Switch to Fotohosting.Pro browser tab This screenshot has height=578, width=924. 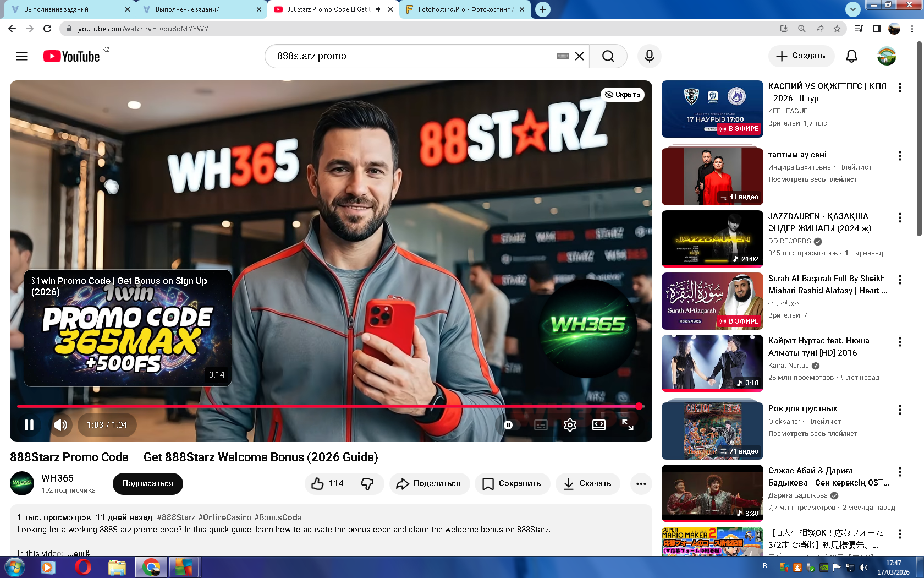(465, 9)
